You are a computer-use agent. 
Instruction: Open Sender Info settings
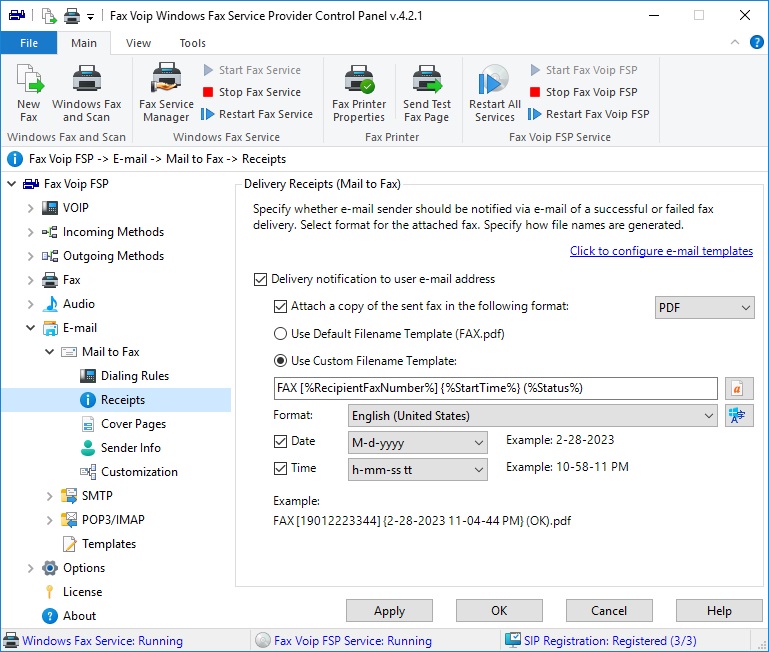pos(121,448)
